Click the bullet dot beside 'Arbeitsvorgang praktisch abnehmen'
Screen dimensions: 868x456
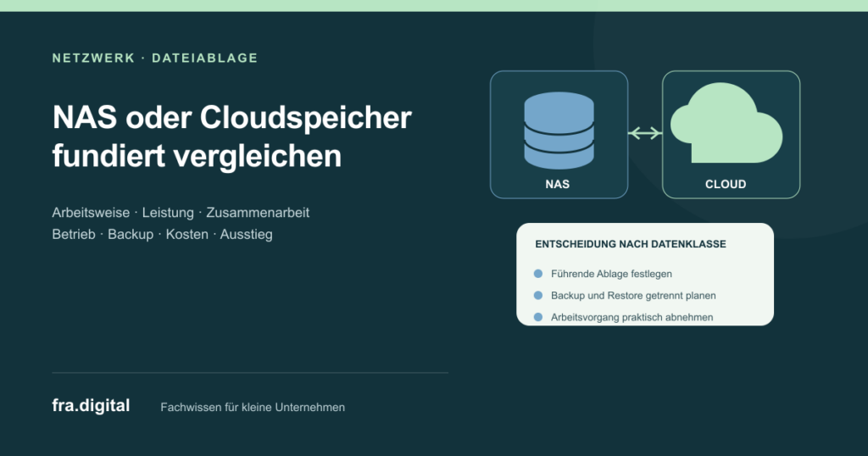coord(537,317)
